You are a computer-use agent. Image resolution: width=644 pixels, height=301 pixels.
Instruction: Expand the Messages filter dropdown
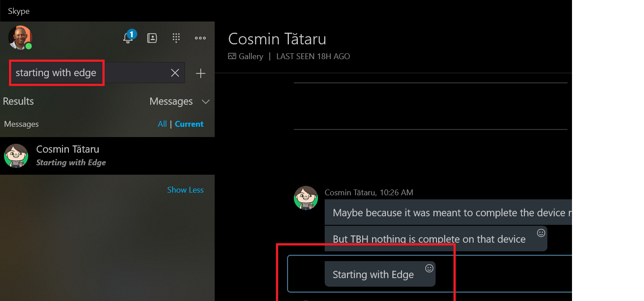point(179,102)
